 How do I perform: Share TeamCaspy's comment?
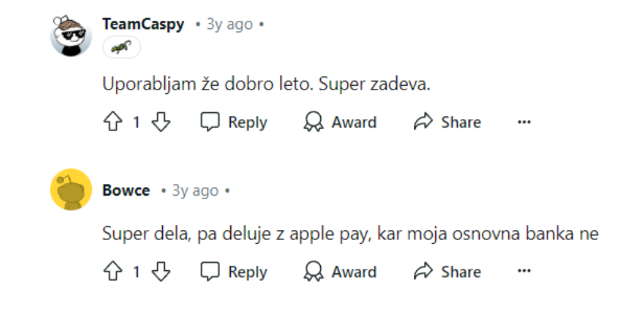(x=447, y=122)
